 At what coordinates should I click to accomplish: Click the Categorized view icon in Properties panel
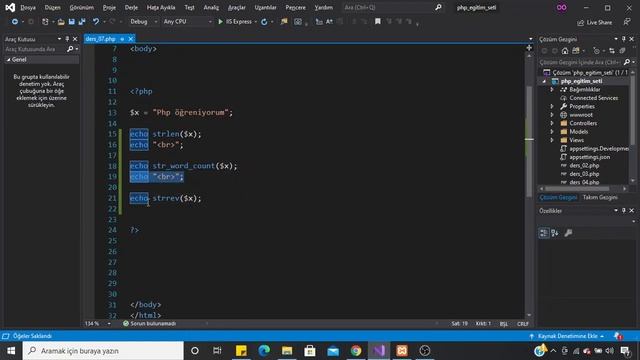[544, 233]
